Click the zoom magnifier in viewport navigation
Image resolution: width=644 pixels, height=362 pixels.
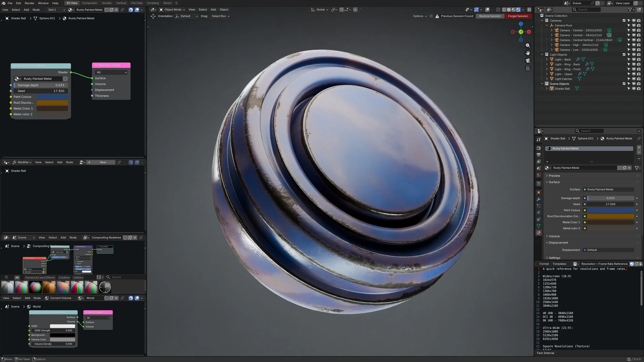(x=528, y=46)
